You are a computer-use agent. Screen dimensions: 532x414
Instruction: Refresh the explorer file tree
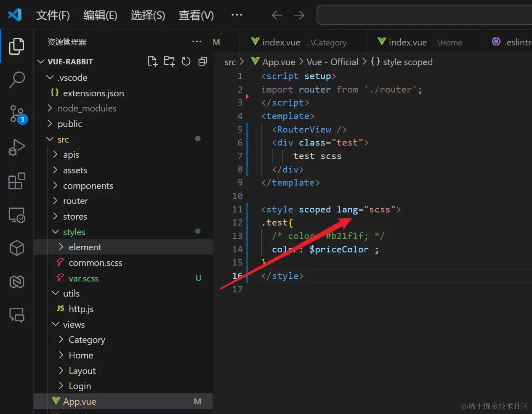click(x=186, y=61)
